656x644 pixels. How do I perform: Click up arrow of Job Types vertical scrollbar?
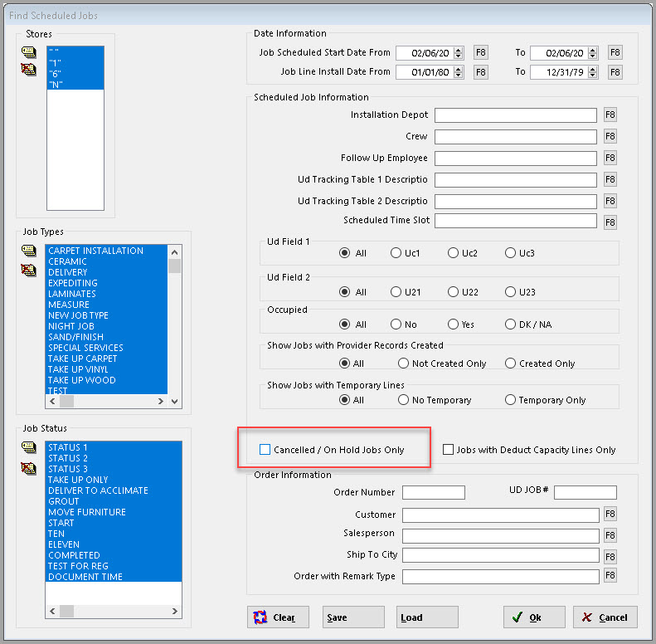[175, 252]
